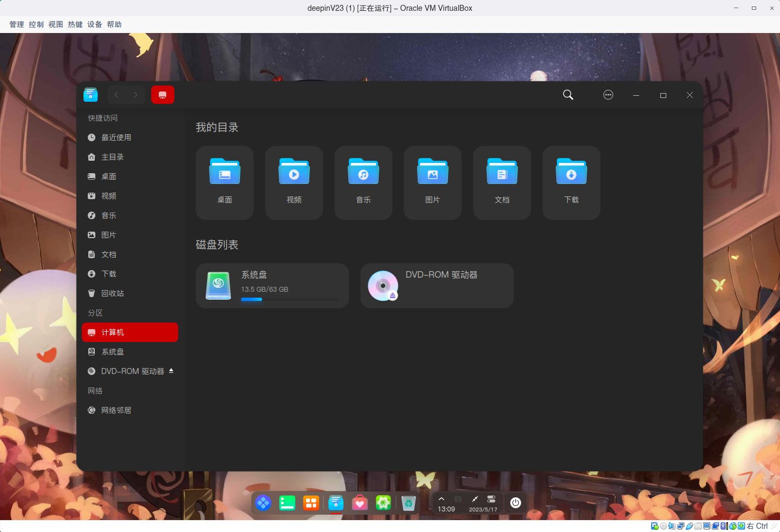Click the VirtualBox recording status icon
The image size is (780, 532).
[x=716, y=526]
